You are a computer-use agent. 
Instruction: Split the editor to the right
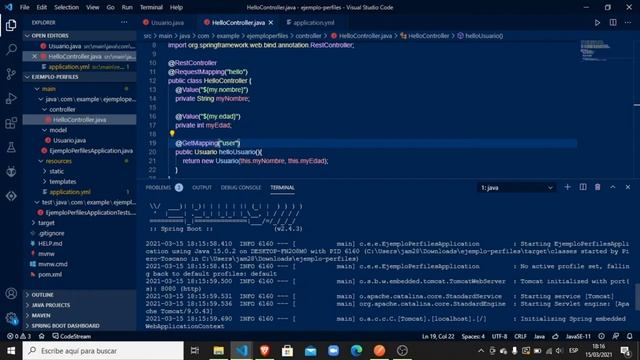pos(613,23)
